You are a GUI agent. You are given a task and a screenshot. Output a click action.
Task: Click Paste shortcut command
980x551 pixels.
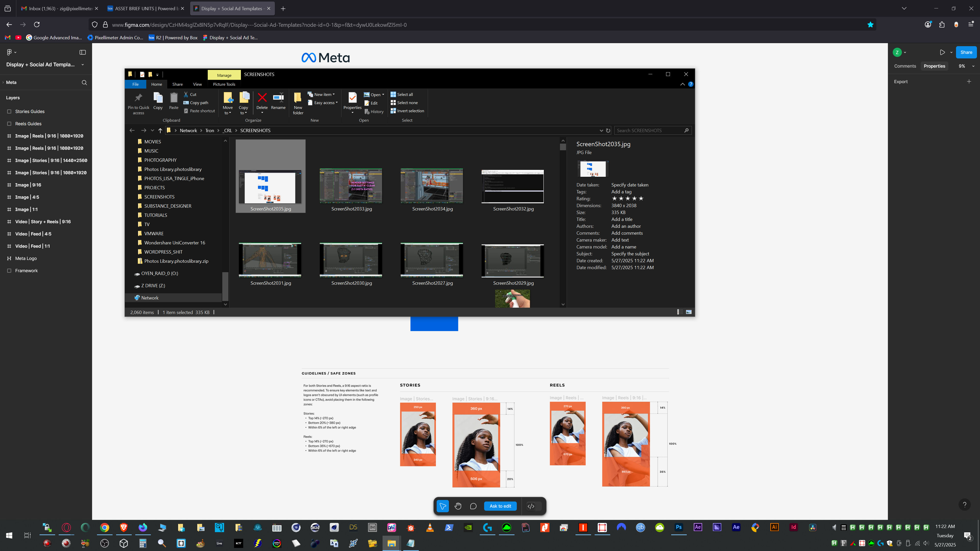pyautogui.click(x=199, y=111)
